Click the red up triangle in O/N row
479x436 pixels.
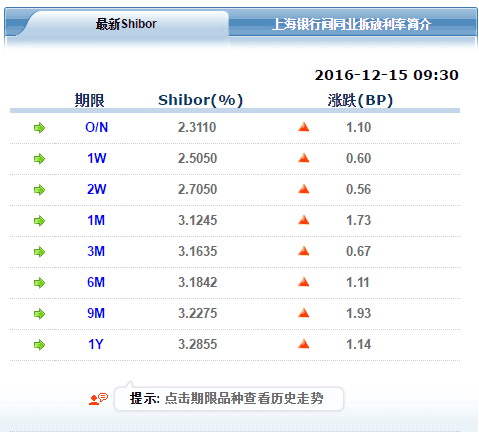[304, 127]
